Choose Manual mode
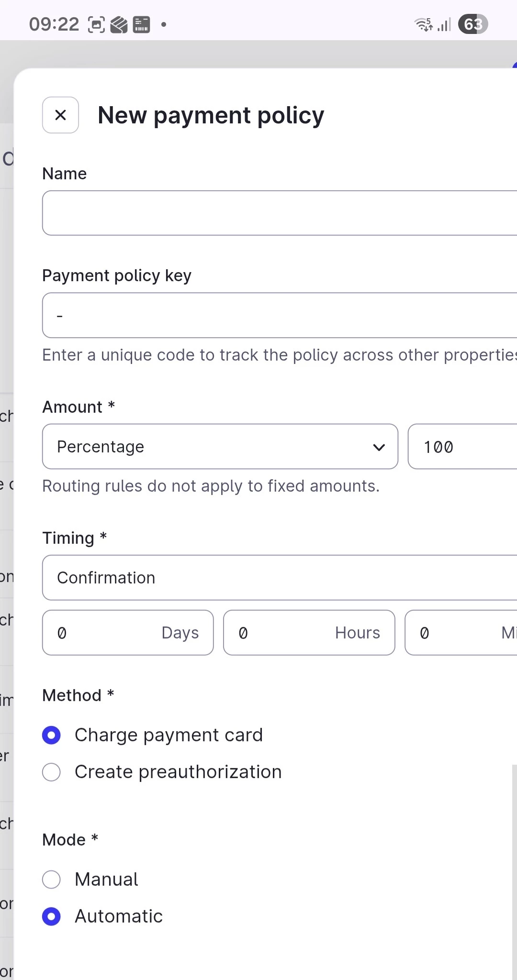This screenshot has height=980, width=517. [x=51, y=879]
